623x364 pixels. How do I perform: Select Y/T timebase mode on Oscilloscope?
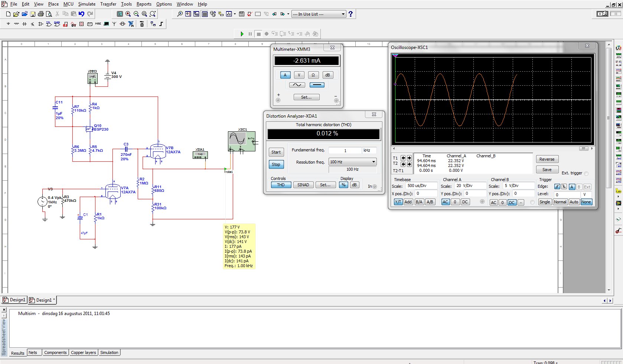[x=398, y=202]
